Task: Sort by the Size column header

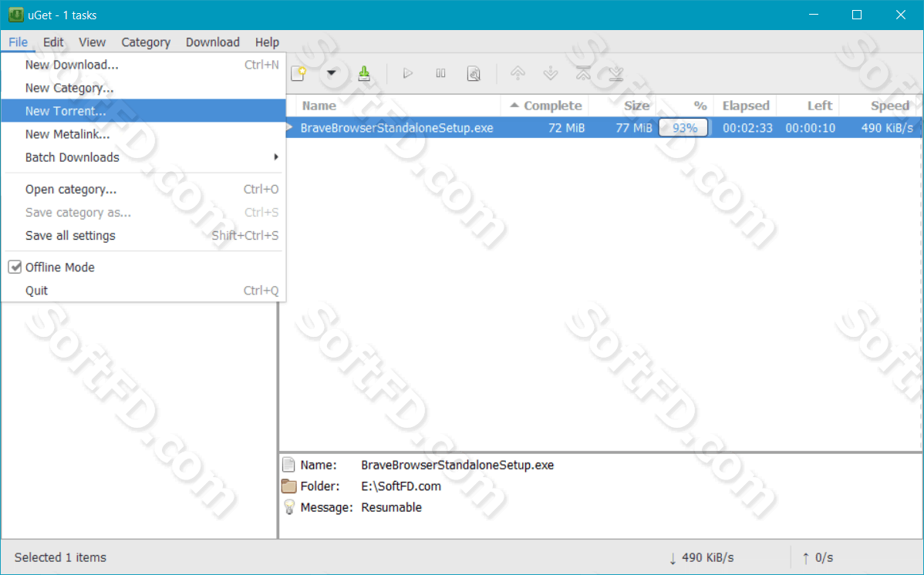Action: [x=622, y=106]
